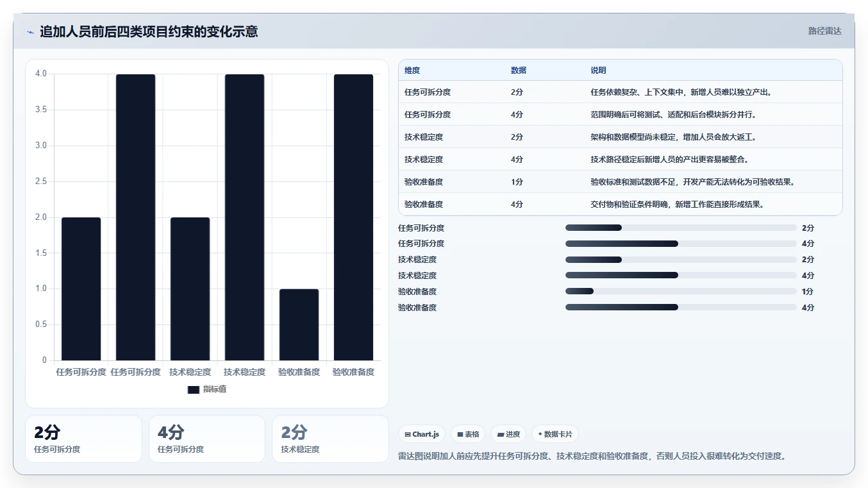Click the 任务可拆分度 chart bar with value 2
The width and height of the screenshot is (868, 488).
coord(81,289)
